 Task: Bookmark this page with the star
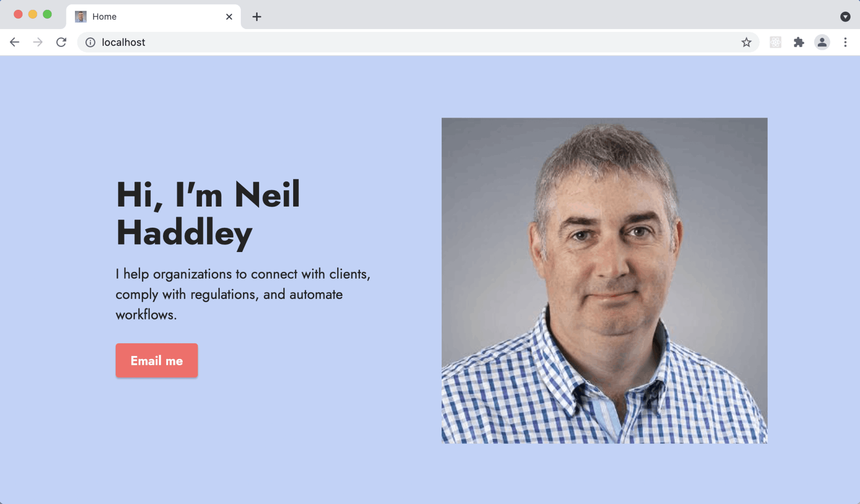click(746, 43)
